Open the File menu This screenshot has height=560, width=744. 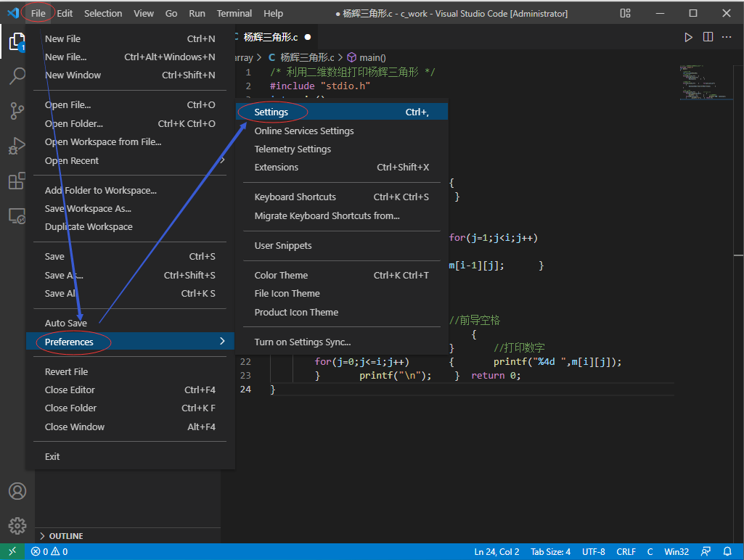[x=38, y=13]
